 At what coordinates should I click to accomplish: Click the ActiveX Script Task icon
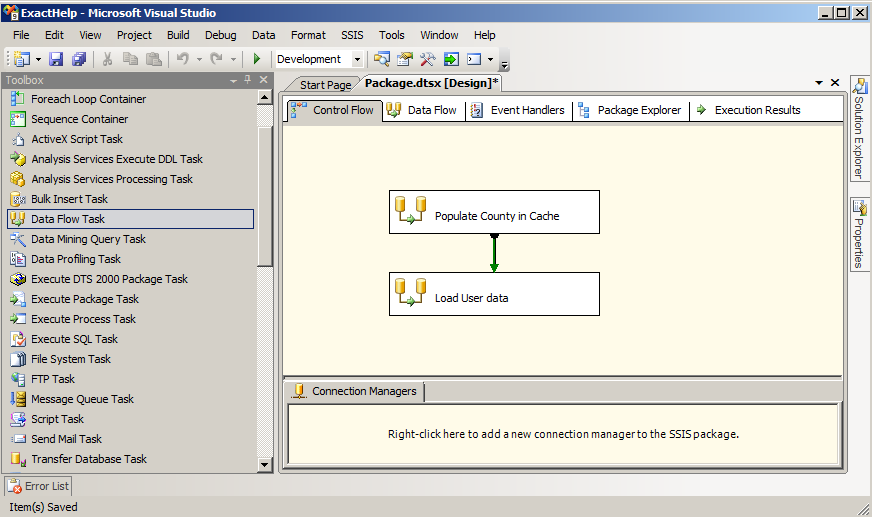pyautogui.click(x=18, y=139)
